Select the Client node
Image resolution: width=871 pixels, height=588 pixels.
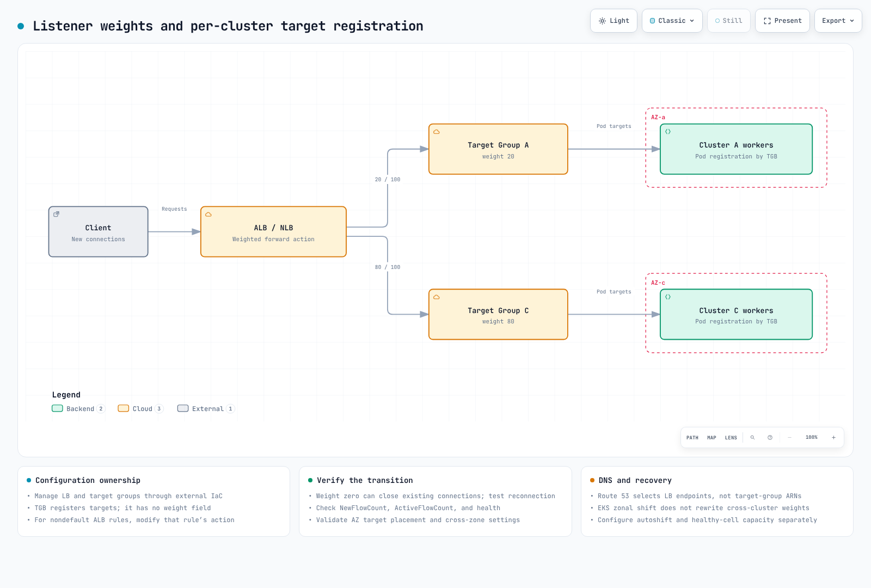point(98,232)
